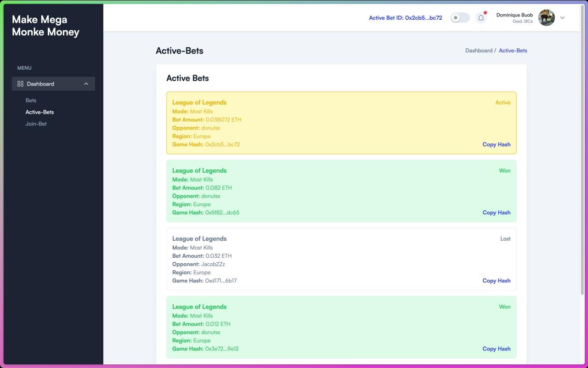Image resolution: width=588 pixels, height=368 pixels.
Task: Click the MENU sidebar label
Action: [24, 68]
